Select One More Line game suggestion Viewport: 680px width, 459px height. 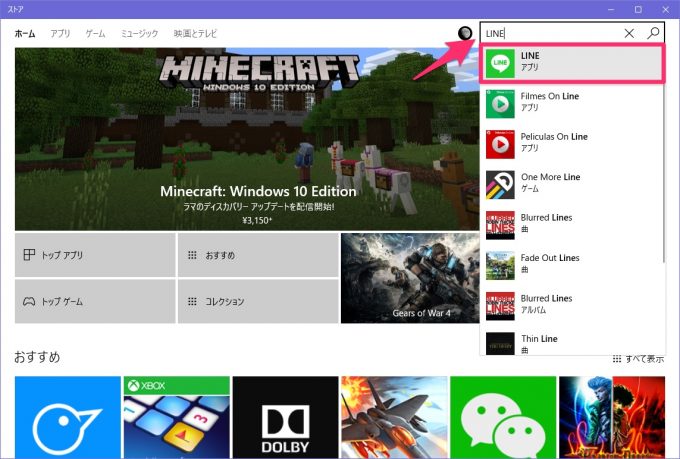click(x=572, y=184)
